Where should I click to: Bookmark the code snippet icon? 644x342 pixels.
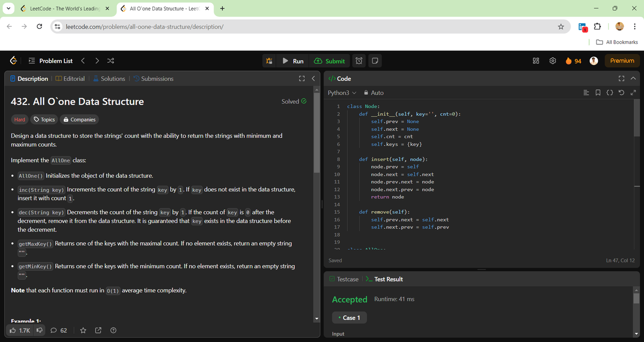tap(597, 93)
